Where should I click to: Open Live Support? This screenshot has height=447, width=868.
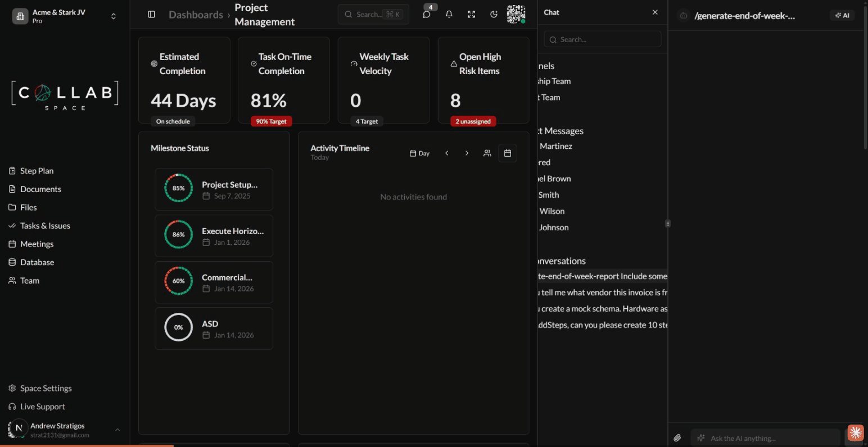tap(42, 406)
